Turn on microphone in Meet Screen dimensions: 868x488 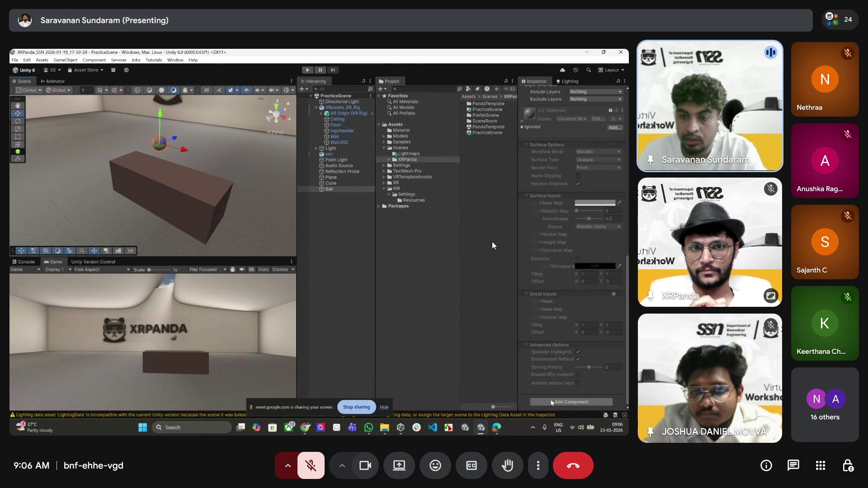(311, 465)
